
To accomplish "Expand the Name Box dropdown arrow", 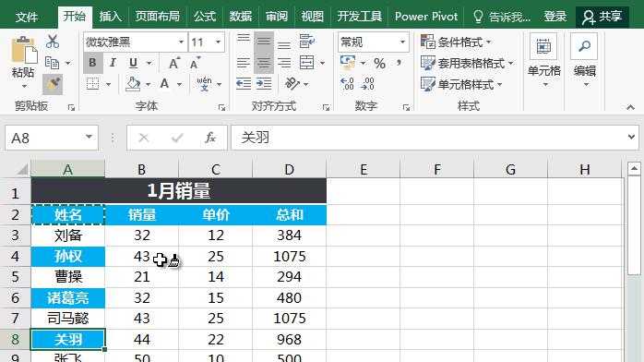I will pyautogui.click(x=89, y=138).
